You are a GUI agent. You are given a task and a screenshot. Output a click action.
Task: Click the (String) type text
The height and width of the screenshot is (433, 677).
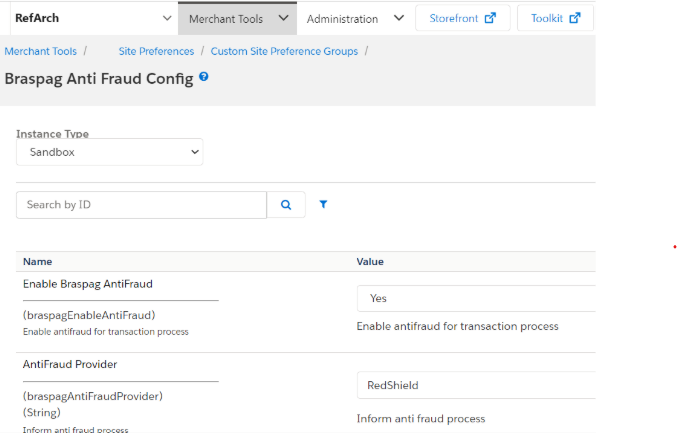coord(42,412)
